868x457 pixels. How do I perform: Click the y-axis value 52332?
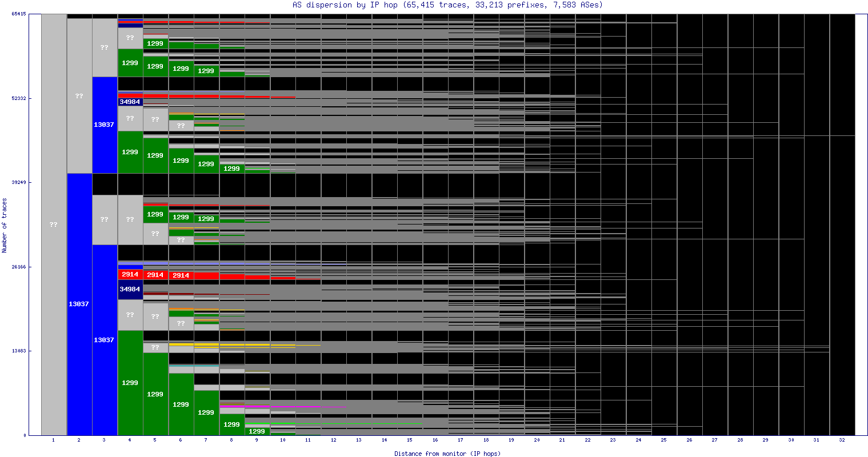19,98
